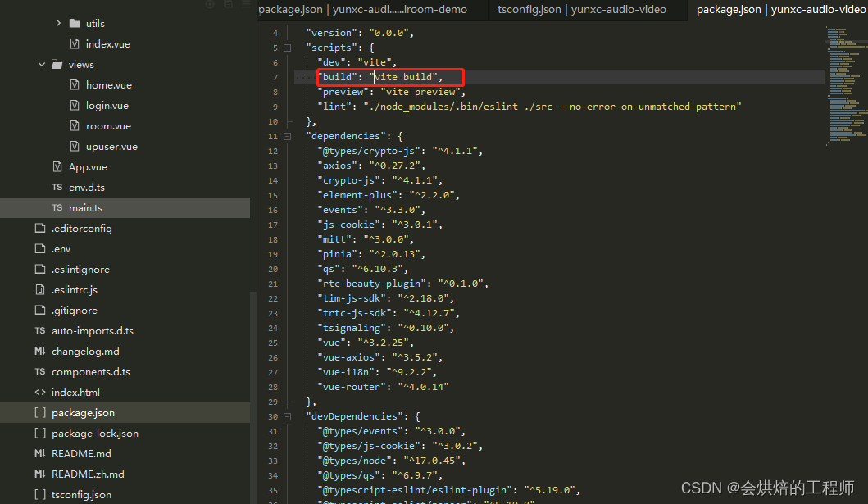Click the file tree vertical scrollbar
Viewport: 868px width, 504px height.
point(253,397)
